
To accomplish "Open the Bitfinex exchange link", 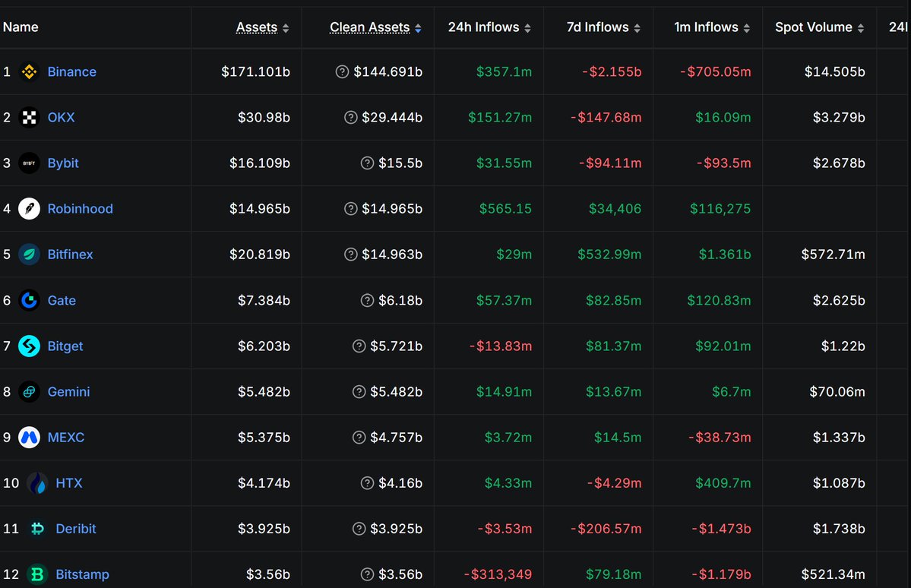I will 71,254.
